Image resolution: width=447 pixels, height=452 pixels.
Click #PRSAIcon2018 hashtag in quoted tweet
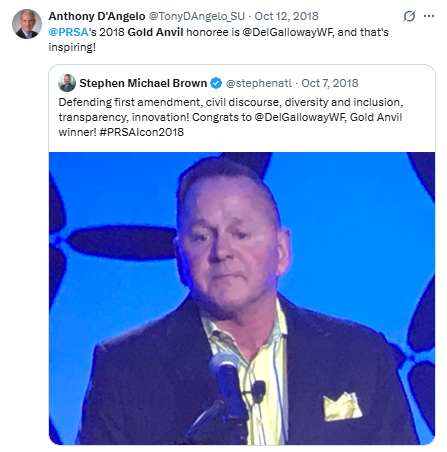click(142, 132)
